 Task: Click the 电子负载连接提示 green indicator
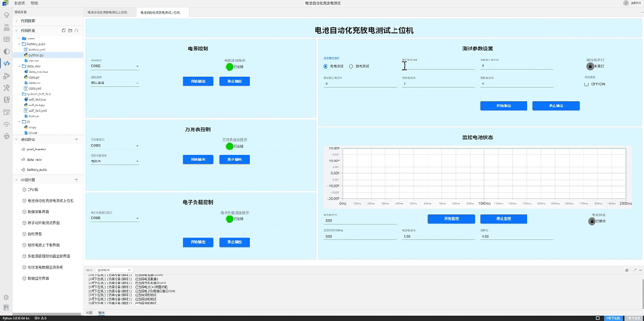[230, 219]
